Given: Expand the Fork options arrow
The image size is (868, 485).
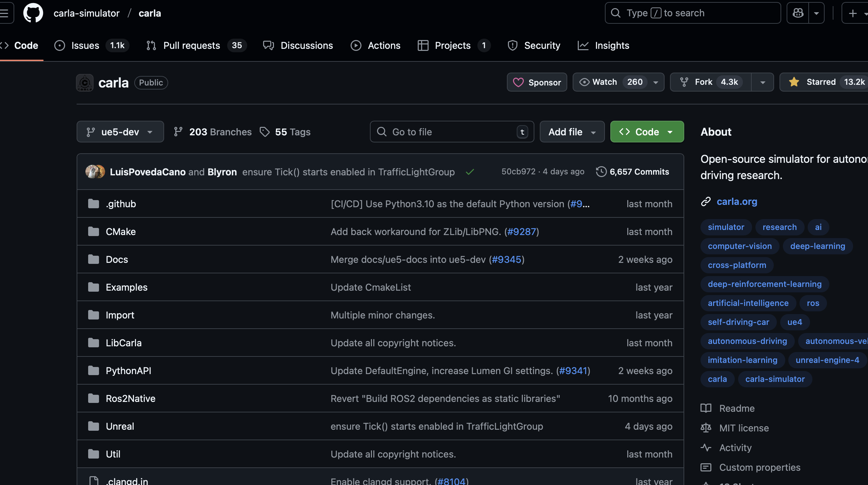Looking at the screenshot, I should pos(763,82).
